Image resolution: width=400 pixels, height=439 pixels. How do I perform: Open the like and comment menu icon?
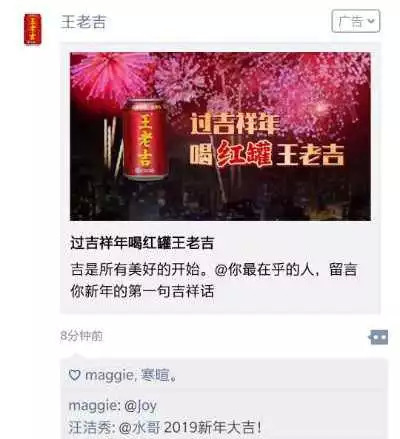tap(378, 337)
